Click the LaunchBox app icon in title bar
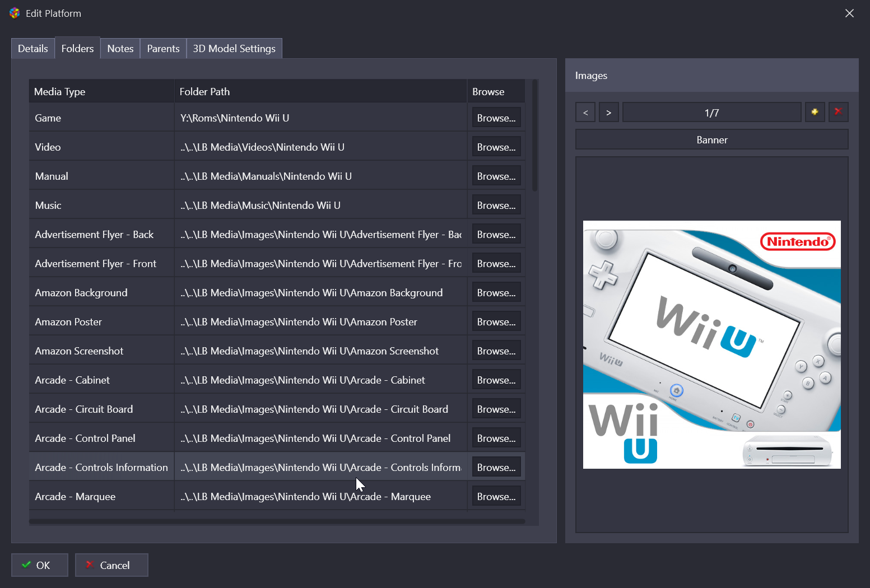This screenshot has height=588, width=870. pos(15,13)
